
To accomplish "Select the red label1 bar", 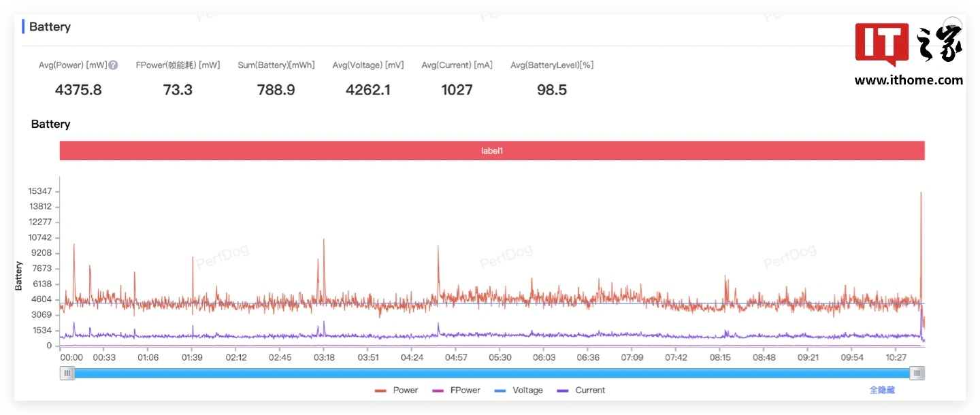I will click(491, 150).
